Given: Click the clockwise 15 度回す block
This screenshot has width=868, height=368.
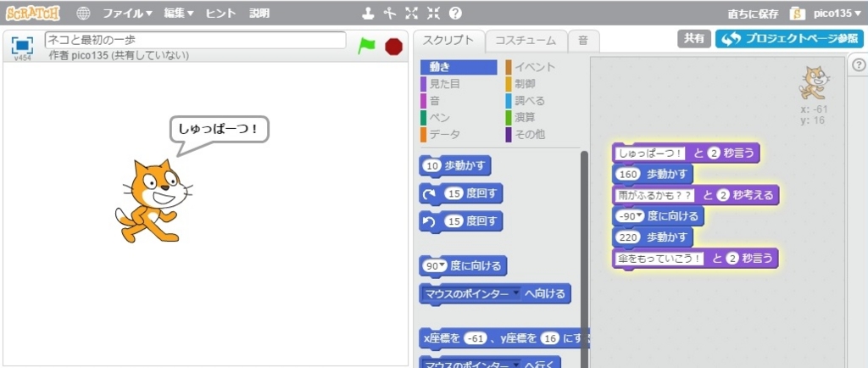Looking at the screenshot, I should (461, 193).
